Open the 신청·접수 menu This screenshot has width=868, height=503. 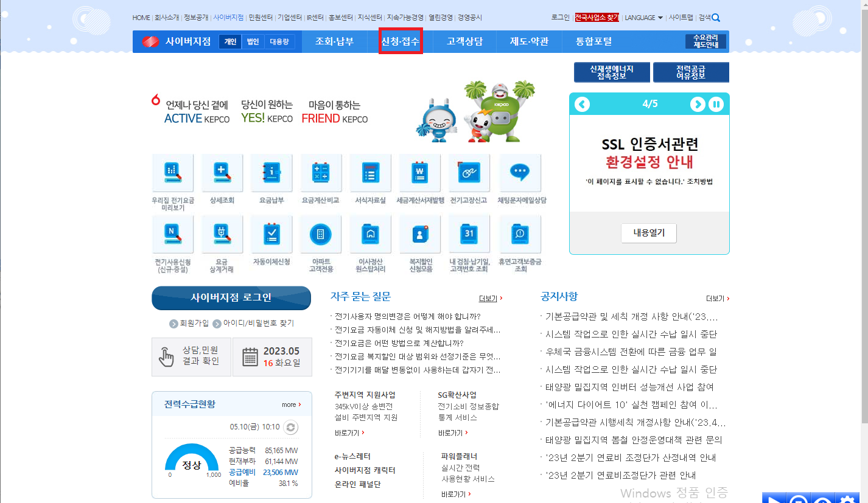coord(400,41)
